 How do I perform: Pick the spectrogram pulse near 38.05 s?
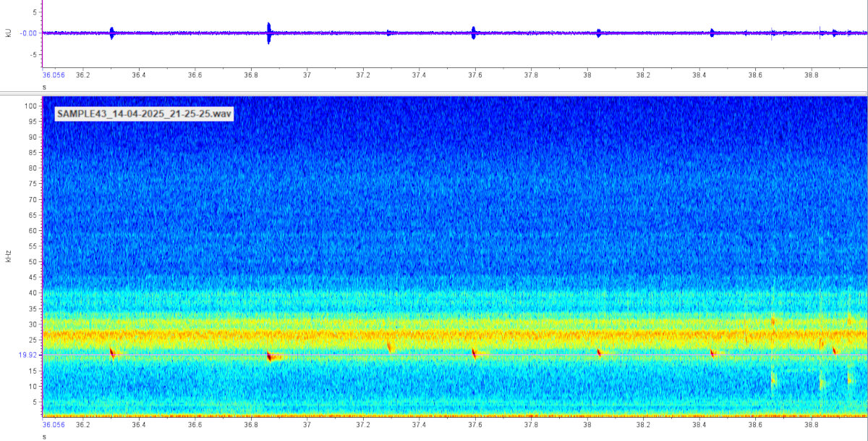599,353
